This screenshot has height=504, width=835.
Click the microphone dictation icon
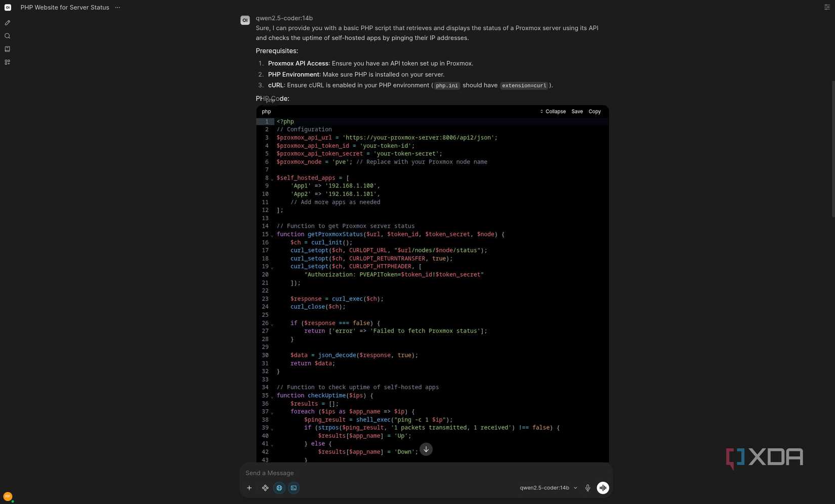pyautogui.click(x=588, y=488)
